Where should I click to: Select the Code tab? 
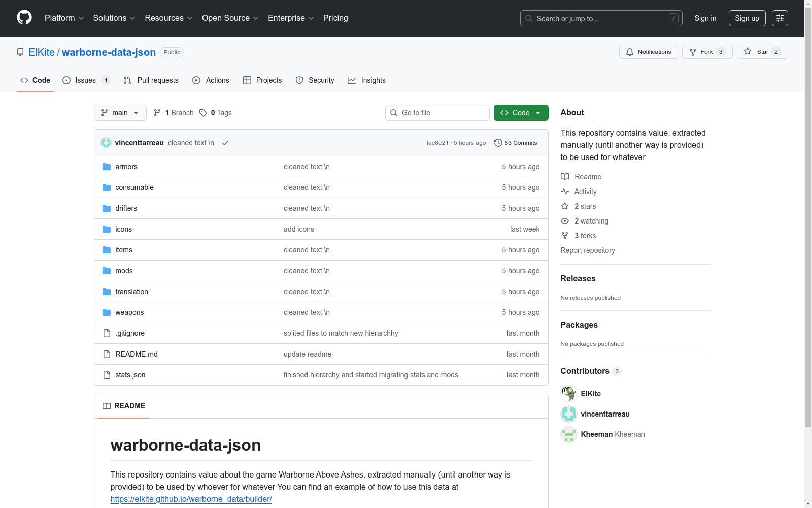pos(36,80)
